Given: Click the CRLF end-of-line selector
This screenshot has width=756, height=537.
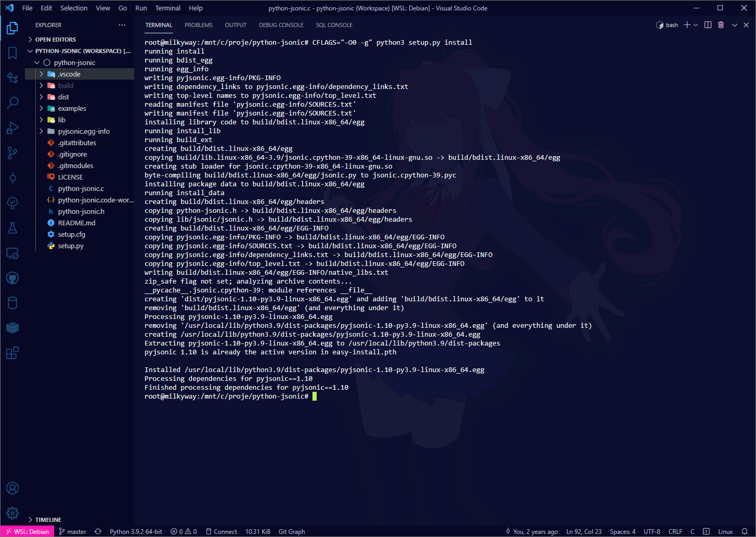Looking at the screenshot, I should pos(675,532).
